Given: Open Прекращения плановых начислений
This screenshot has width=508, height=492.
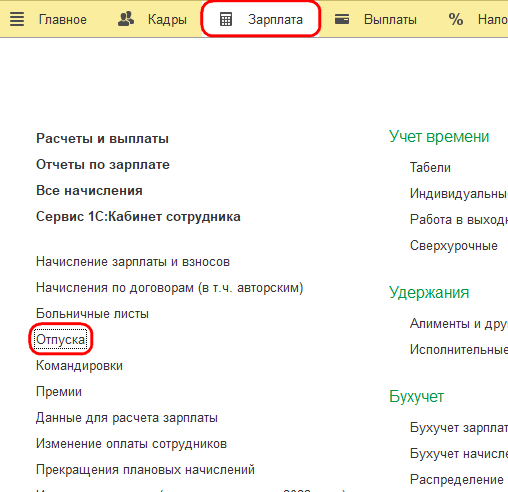Looking at the screenshot, I should [145, 470].
